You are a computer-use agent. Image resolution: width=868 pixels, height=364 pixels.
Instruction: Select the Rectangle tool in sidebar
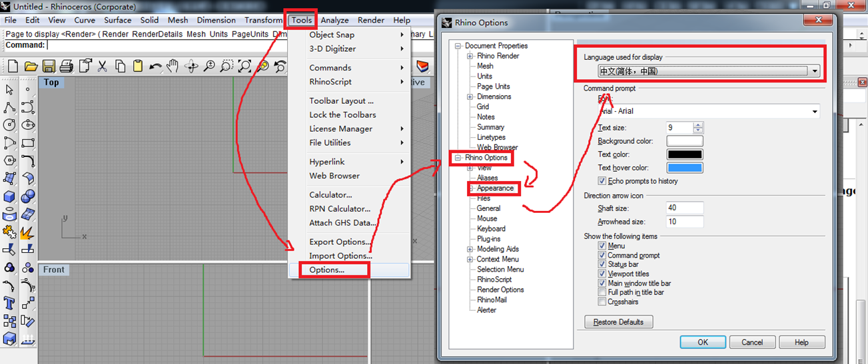[x=28, y=143]
